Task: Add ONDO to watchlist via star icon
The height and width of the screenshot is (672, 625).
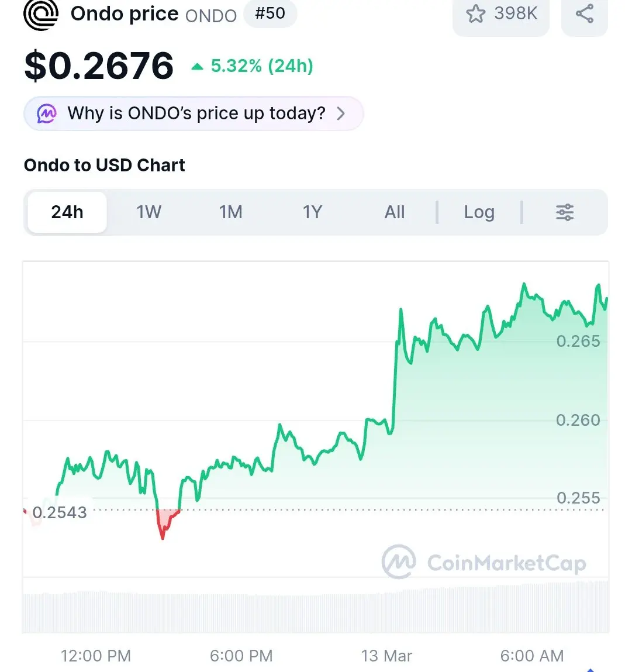Action: click(475, 13)
